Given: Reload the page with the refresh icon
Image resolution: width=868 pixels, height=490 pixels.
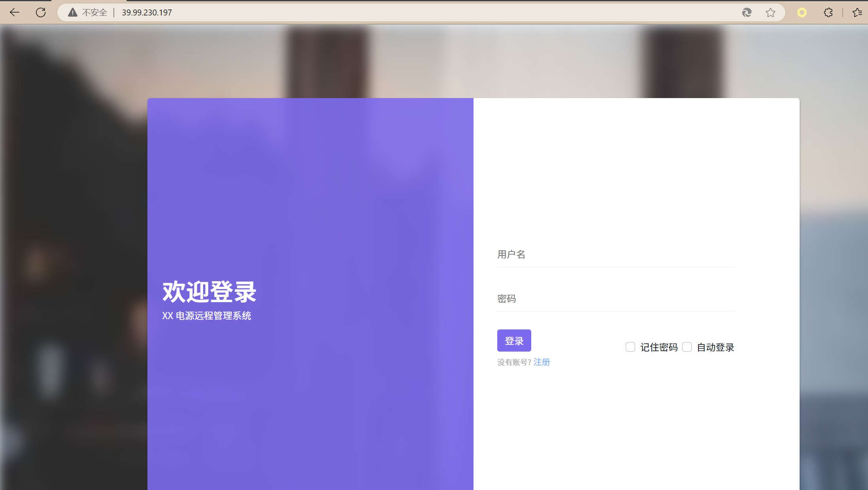Looking at the screenshot, I should coord(41,12).
